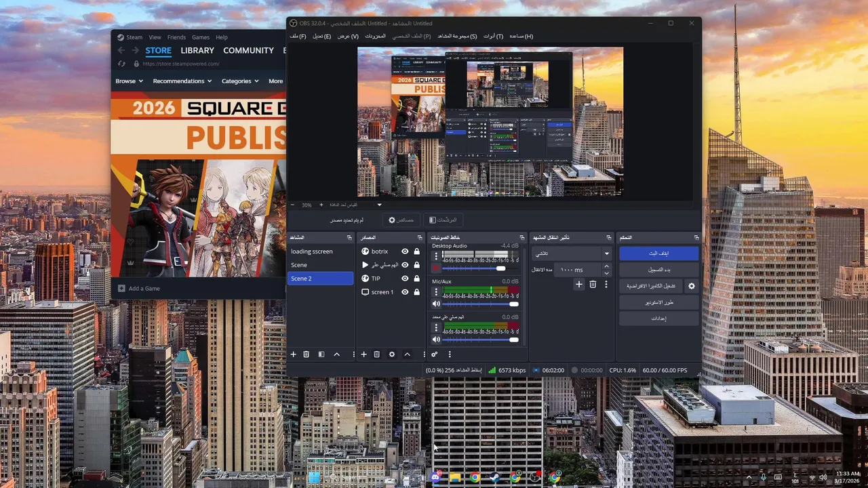Undock the Scenes panel using its float icon
Viewport: 868px width, 488px height.
pyautogui.click(x=349, y=238)
